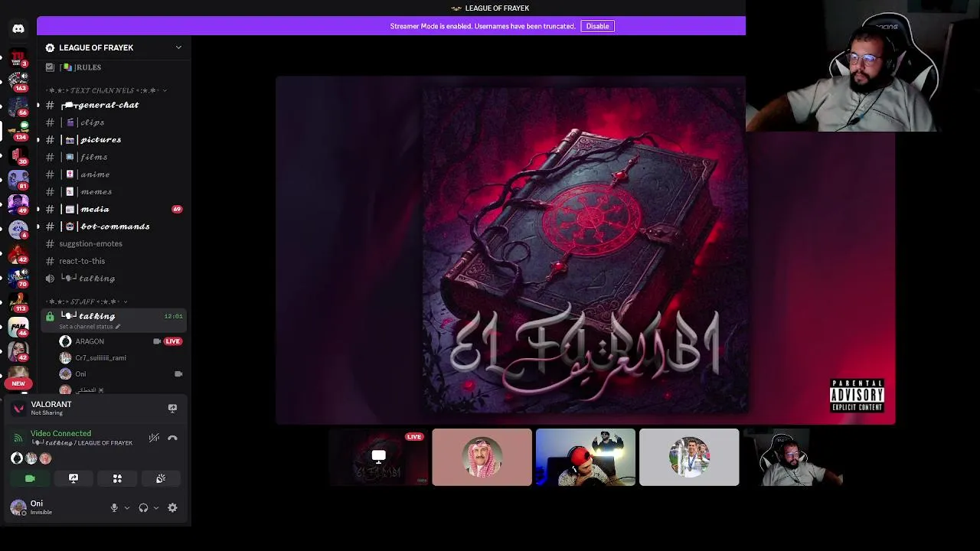Open server icon with badge 113
Viewport: 980px width, 551px height.
(18, 302)
